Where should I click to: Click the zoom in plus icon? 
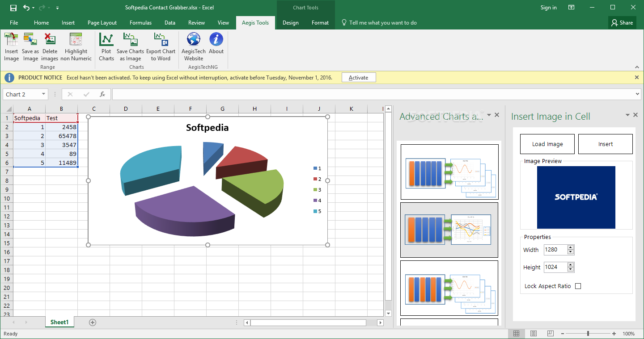pyautogui.click(x=614, y=334)
